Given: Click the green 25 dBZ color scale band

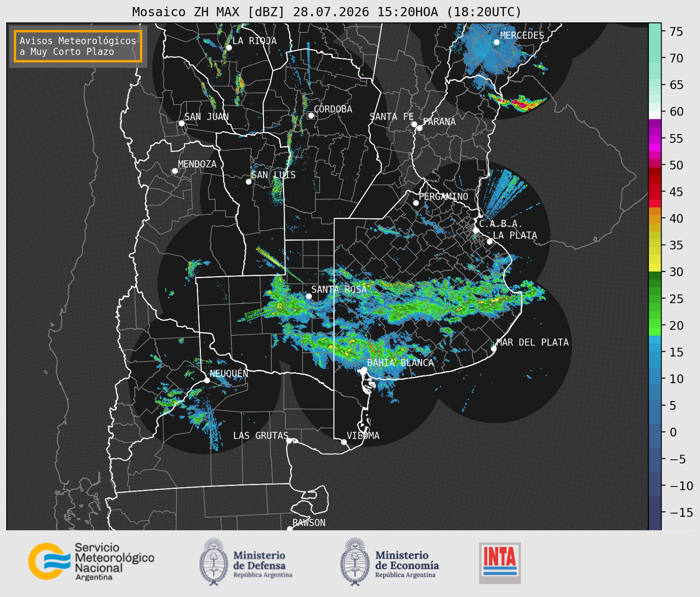Looking at the screenshot, I should 655,299.
